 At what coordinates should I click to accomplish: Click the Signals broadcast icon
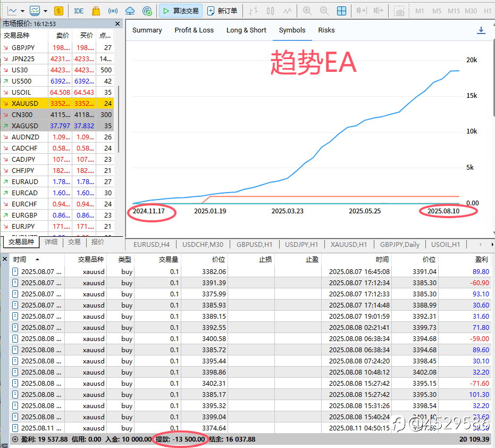[113, 11]
